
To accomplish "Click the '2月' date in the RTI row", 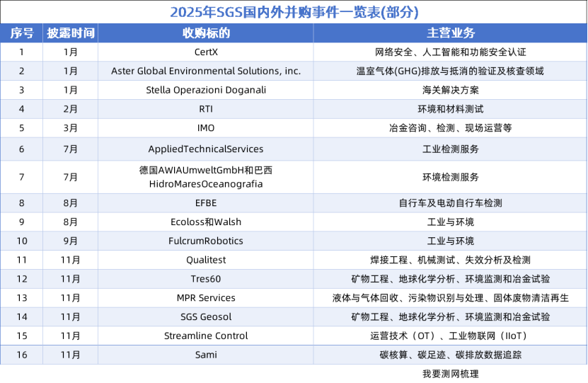I will pos(71,109).
